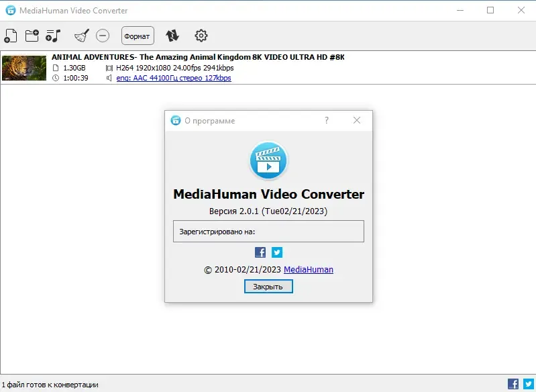Click the help question mark in dialog
This screenshot has width=536, height=392.
point(327,120)
